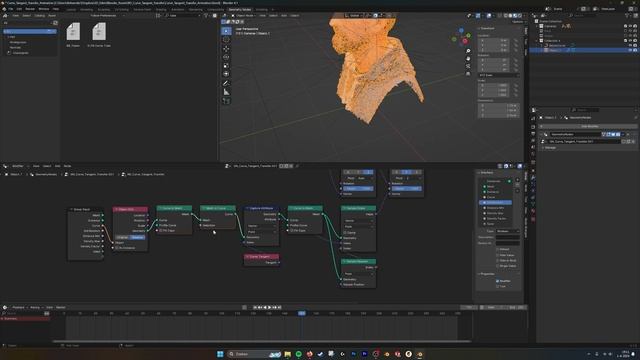
Task: Select the Measure tool
Action: [x=226, y=92]
